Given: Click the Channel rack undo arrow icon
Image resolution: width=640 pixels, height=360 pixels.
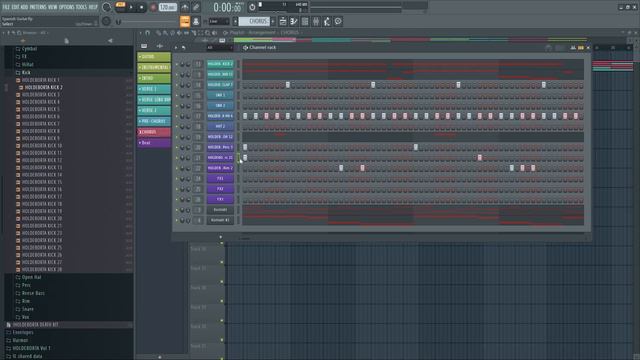Looking at the screenshot, I should pyautogui.click(x=184, y=47).
